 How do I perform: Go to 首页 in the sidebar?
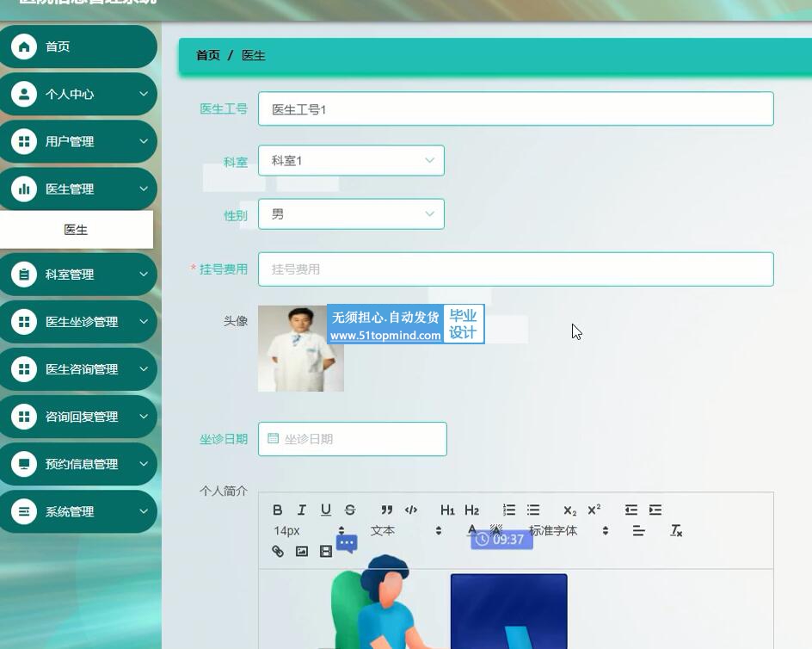(x=77, y=46)
